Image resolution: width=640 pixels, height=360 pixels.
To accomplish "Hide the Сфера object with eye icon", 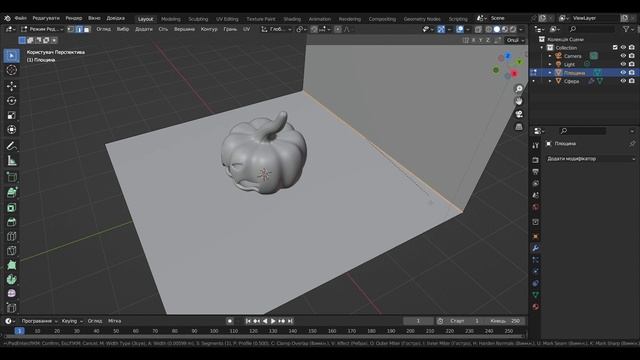I will pos(623,81).
